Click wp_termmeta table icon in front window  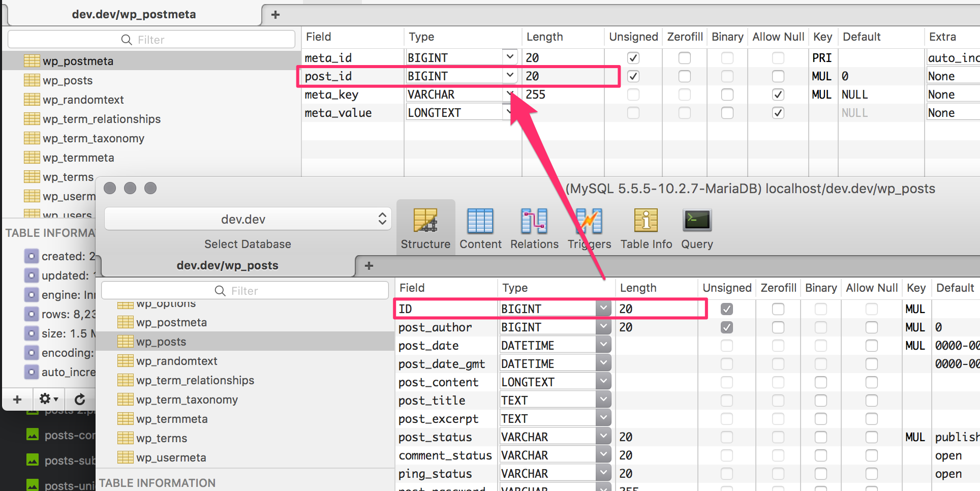click(125, 419)
